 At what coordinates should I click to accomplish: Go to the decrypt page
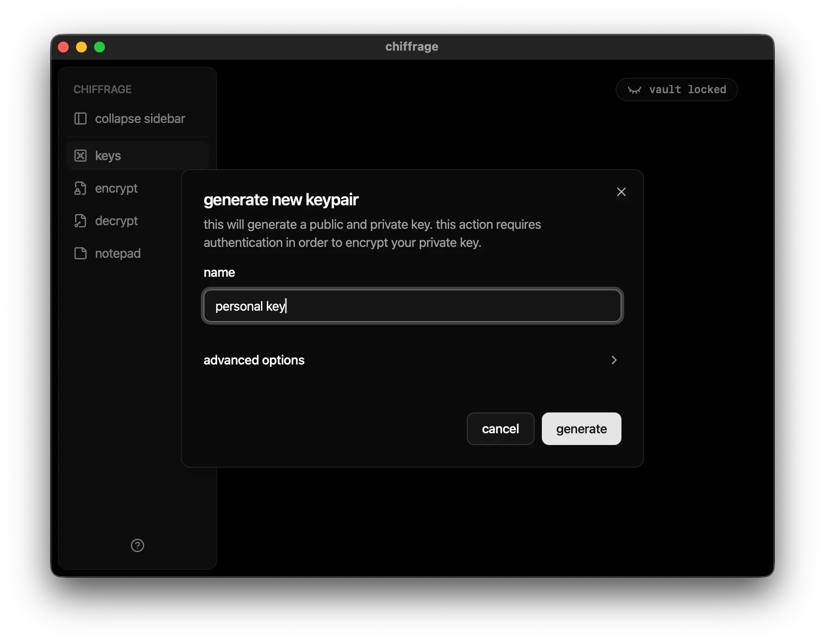point(116,221)
